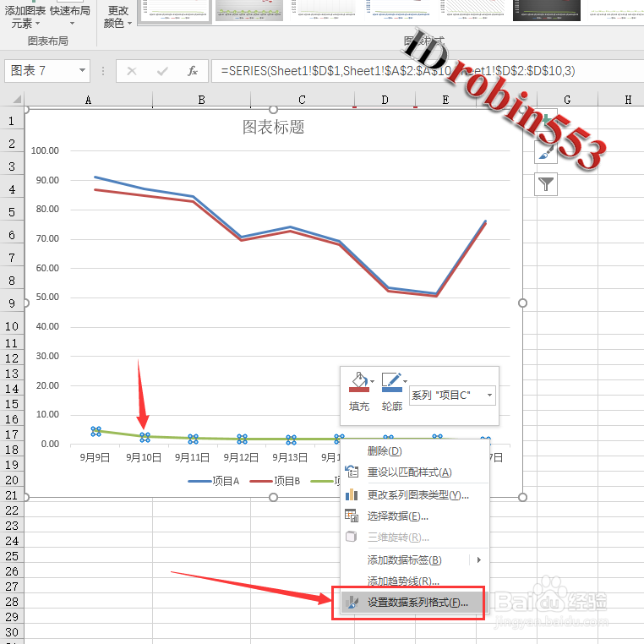The image size is (644, 644).
Task: Choose 更改系列图表类型(Y) menu item
Action: [416, 495]
